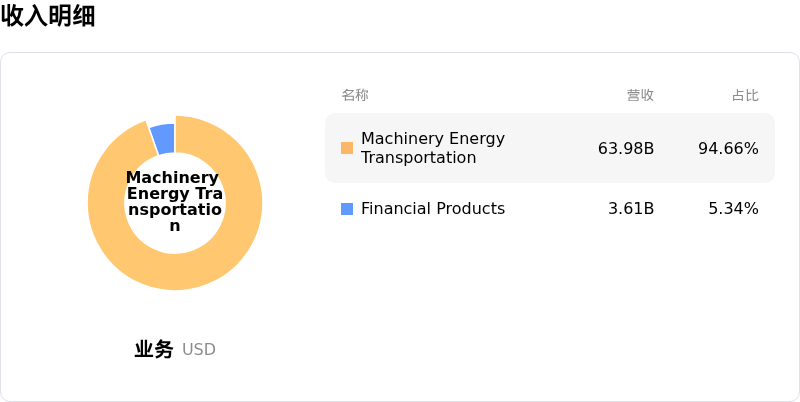Select the 业务 label under the chart
The height and width of the screenshot is (402, 800).
tap(154, 350)
